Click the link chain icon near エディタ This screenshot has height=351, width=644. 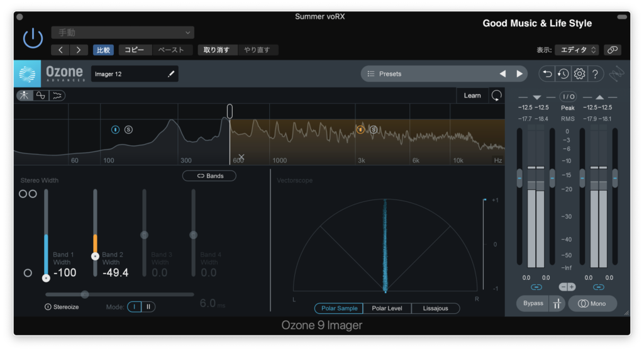[613, 50]
